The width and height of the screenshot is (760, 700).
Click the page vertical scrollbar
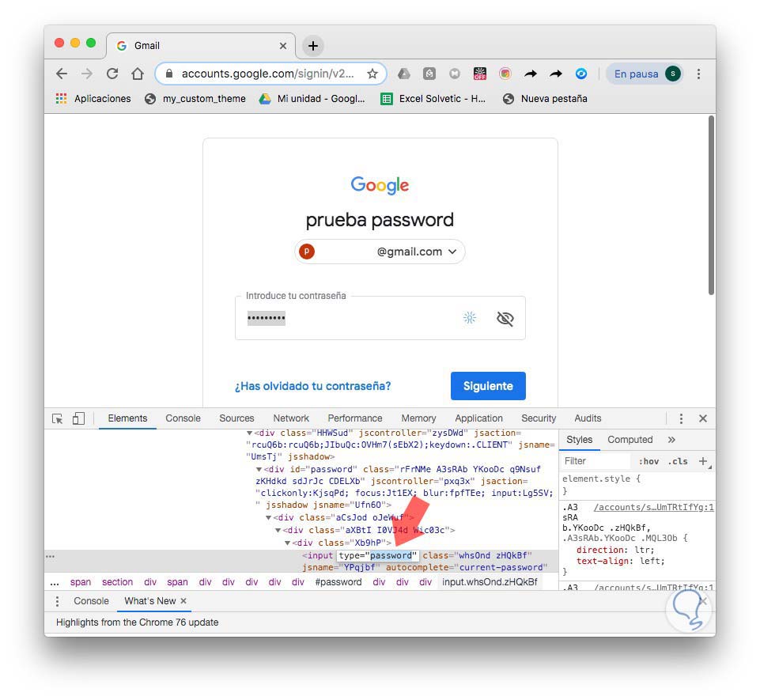click(711, 206)
